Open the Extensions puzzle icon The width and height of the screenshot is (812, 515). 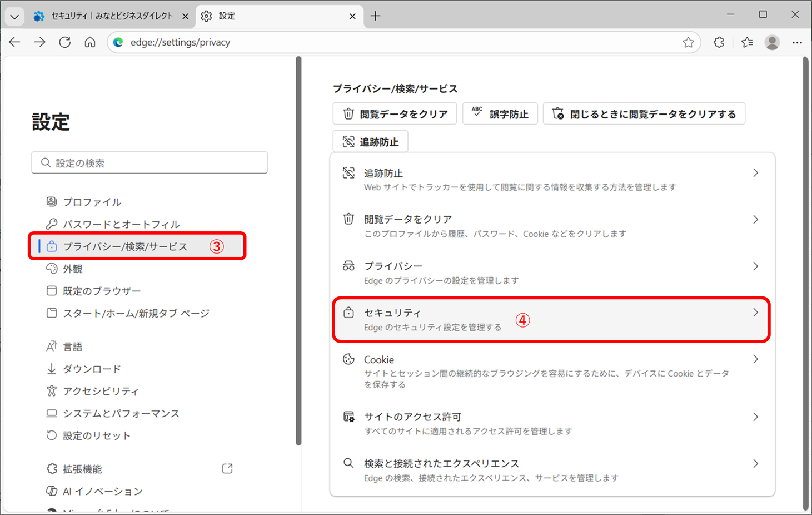tap(719, 42)
